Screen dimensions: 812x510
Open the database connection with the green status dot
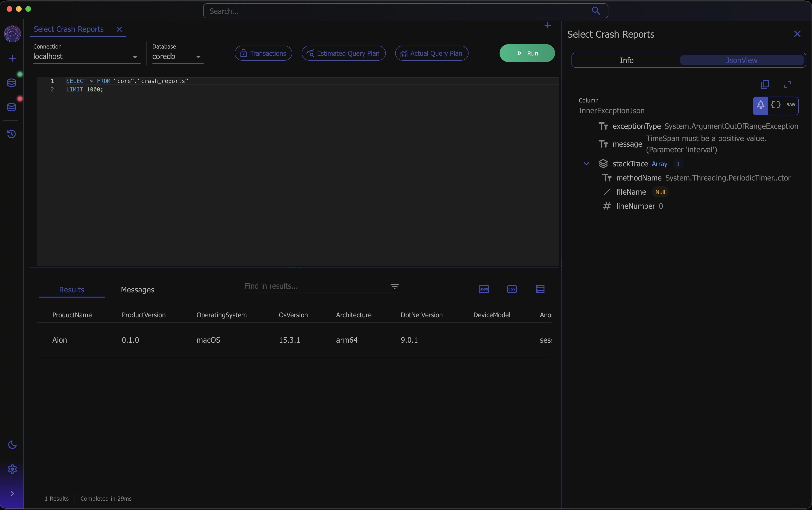(12, 82)
